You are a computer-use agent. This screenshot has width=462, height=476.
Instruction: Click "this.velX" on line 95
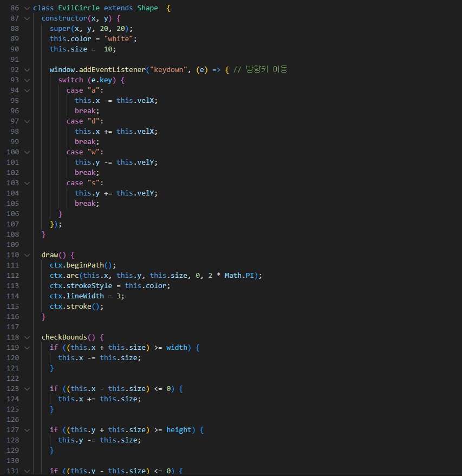coord(135,101)
